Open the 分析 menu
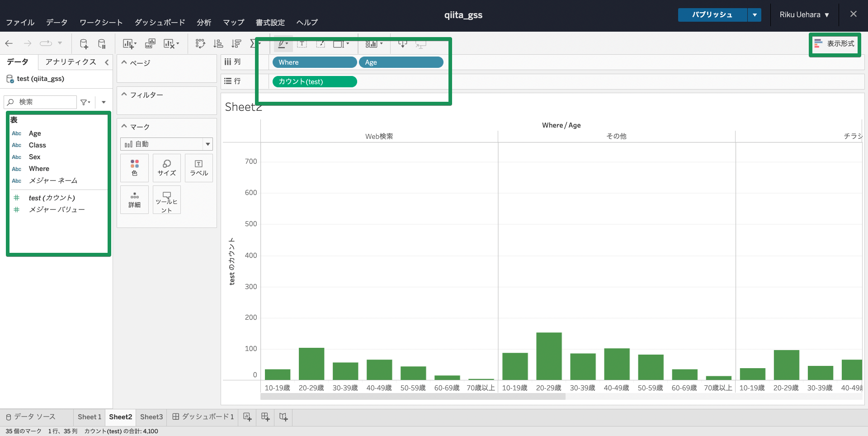 [204, 23]
